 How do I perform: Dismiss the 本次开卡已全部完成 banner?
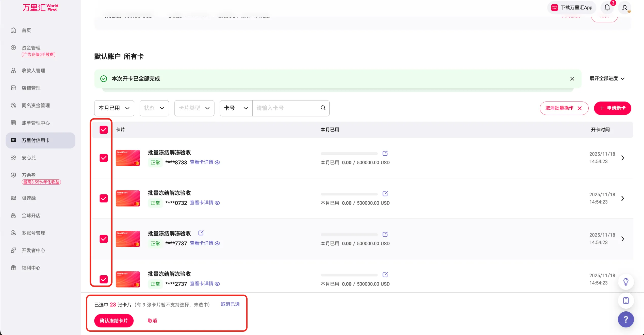[572, 79]
